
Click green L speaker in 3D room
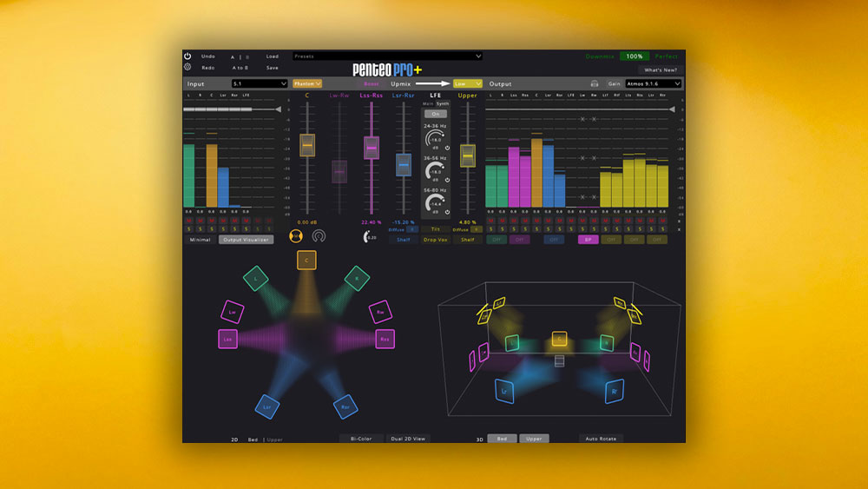[512, 343]
